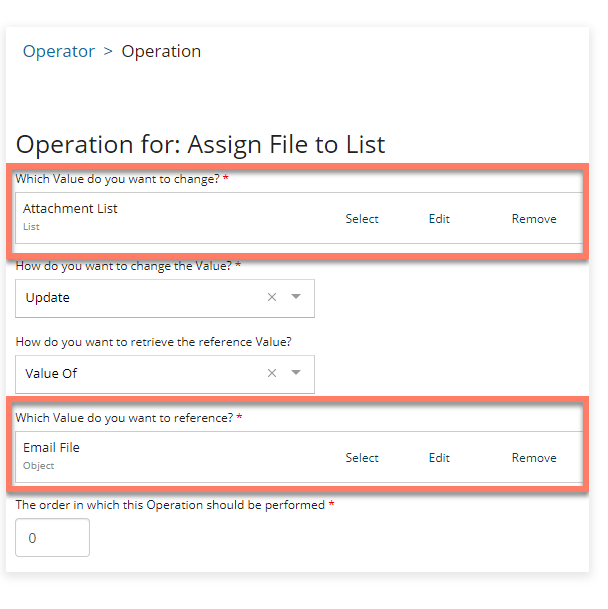Focus the operation order input field
Screen dimensions: 608x609
click(52, 538)
